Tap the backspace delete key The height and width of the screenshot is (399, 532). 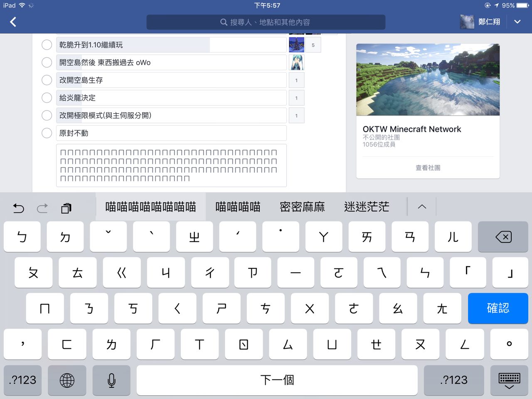[503, 237]
